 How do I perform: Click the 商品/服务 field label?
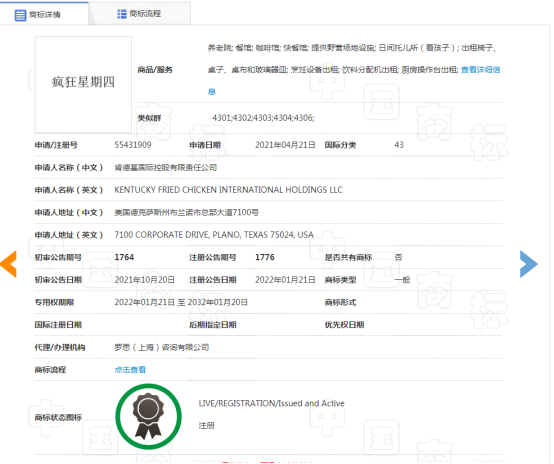pos(155,70)
